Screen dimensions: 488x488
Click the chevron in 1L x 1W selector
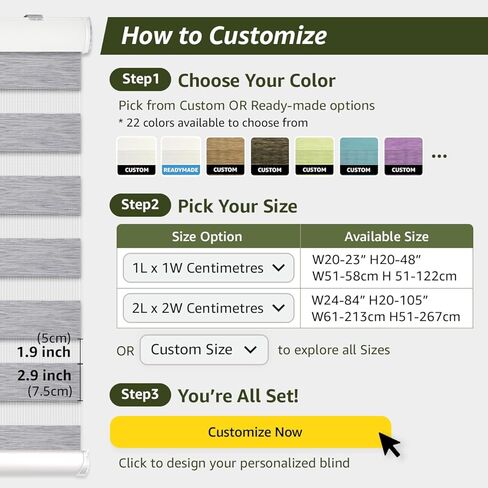click(x=278, y=268)
